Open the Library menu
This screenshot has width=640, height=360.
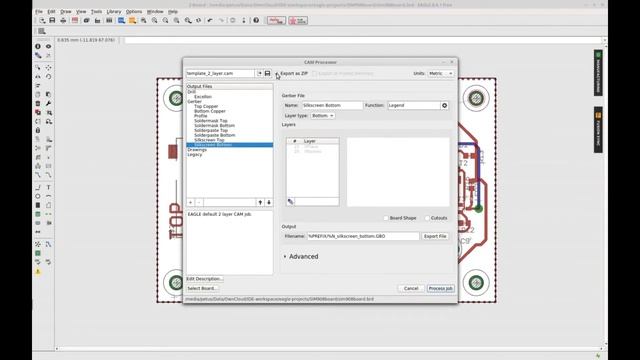click(114, 11)
